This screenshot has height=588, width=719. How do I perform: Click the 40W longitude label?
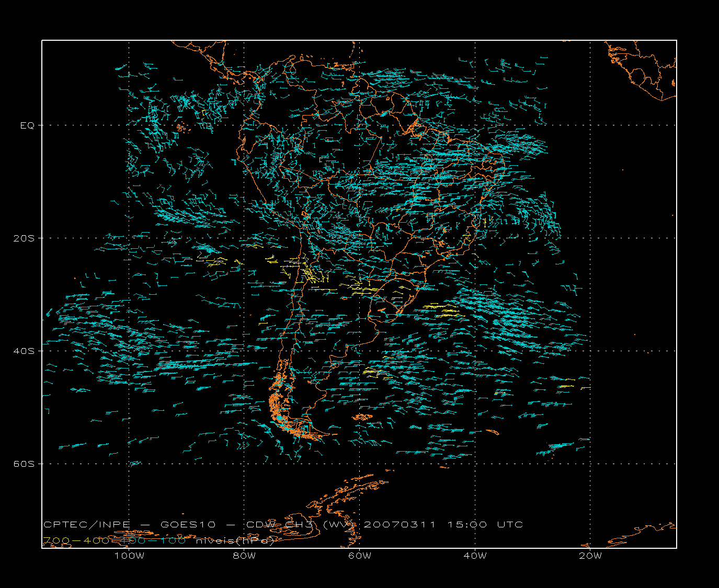tap(475, 556)
